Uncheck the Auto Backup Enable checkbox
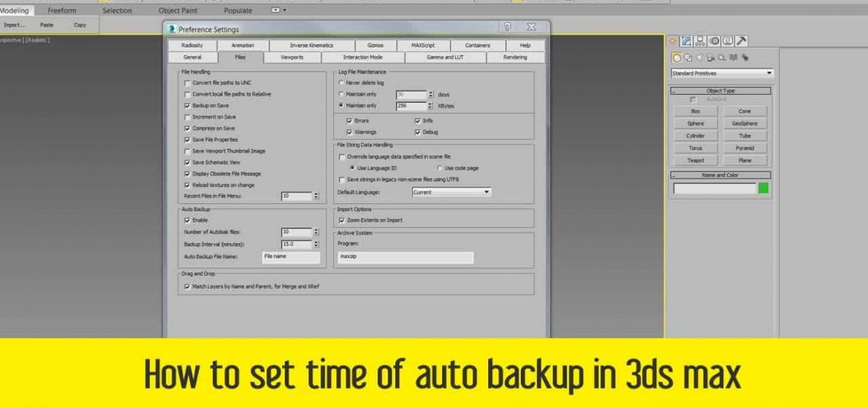 (x=187, y=220)
